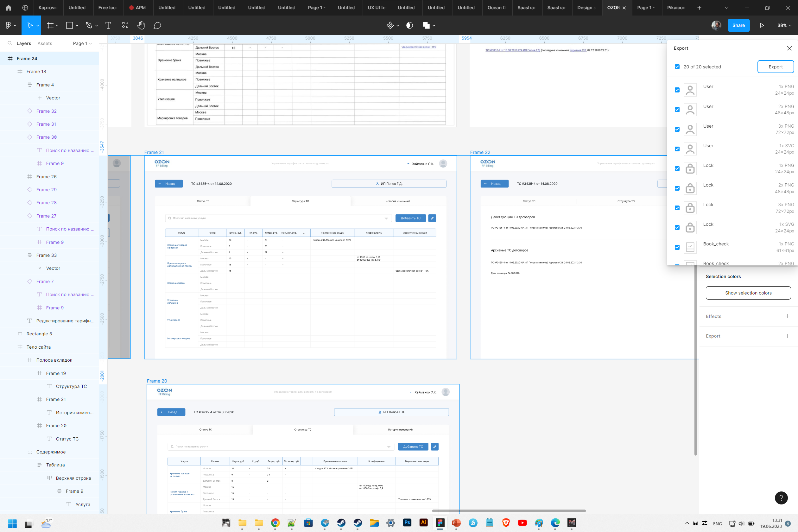Screen dimensions: 798x532
Task: Add an effect with plus icon
Action: (x=788, y=316)
